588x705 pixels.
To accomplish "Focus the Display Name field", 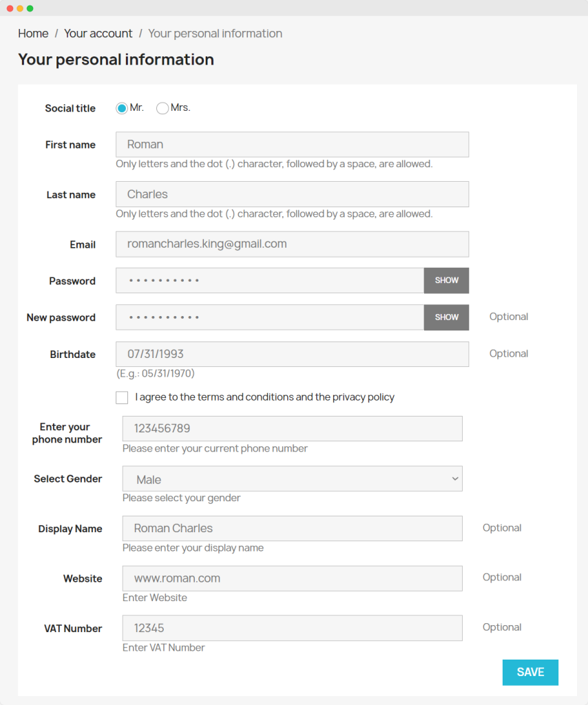I will click(292, 529).
